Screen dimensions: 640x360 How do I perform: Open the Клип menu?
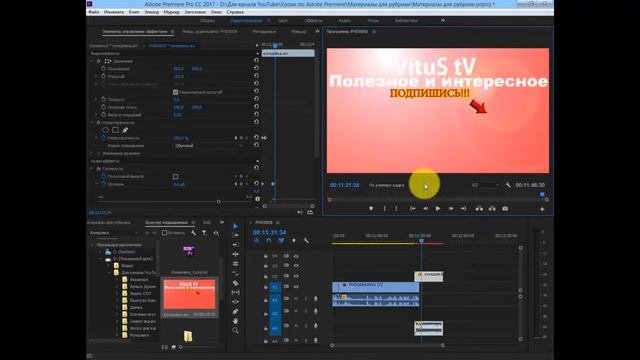coord(134,12)
